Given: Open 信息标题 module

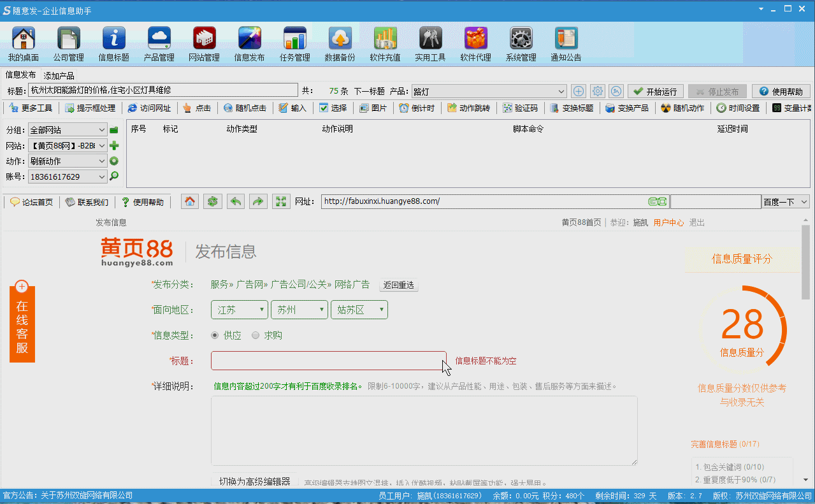Looking at the screenshot, I should 114,44.
